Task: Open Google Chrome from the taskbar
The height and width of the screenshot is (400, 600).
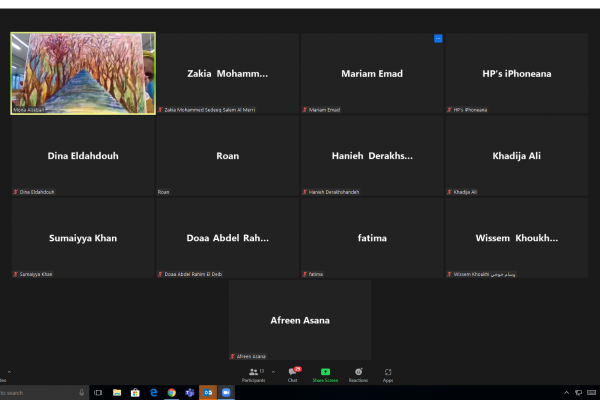Action: click(x=171, y=393)
